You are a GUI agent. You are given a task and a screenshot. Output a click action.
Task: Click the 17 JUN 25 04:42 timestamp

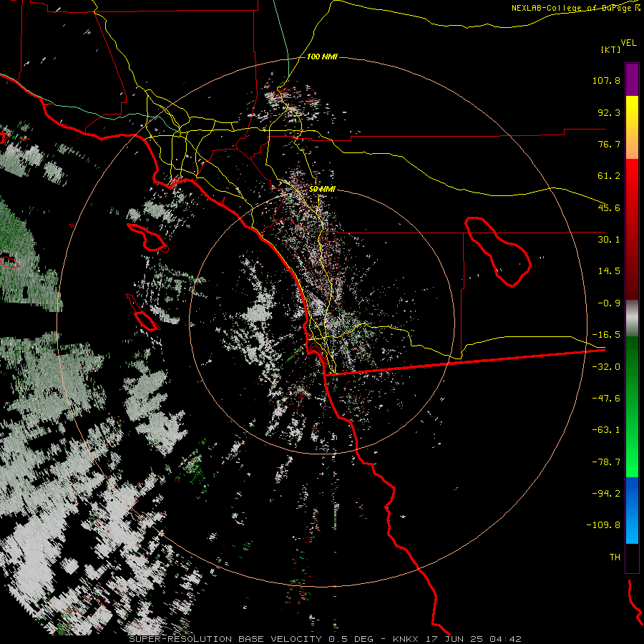(474, 639)
